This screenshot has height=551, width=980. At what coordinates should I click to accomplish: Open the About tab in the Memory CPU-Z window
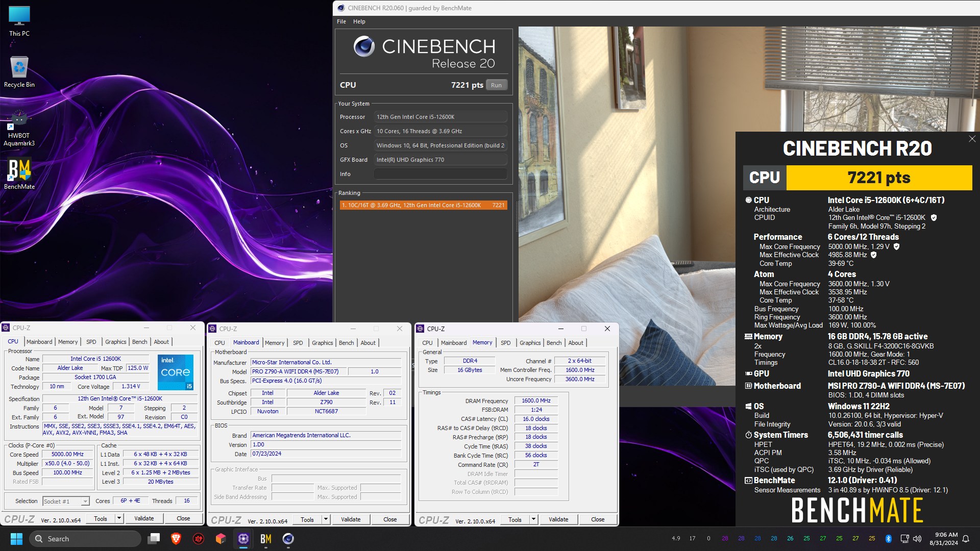click(576, 343)
